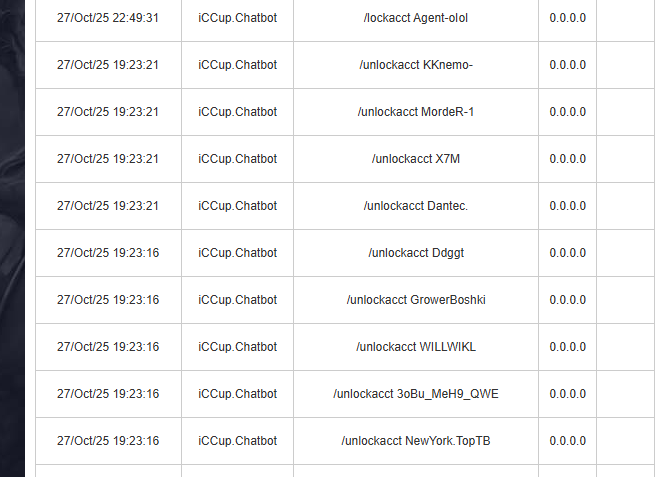
Task: Select the 0.0.0.0 address in the WILLWIKL row
Action: point(567,347)
